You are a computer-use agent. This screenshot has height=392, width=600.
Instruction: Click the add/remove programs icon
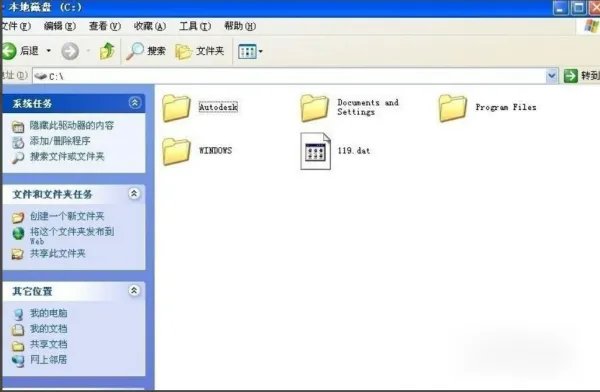point(18,142)
